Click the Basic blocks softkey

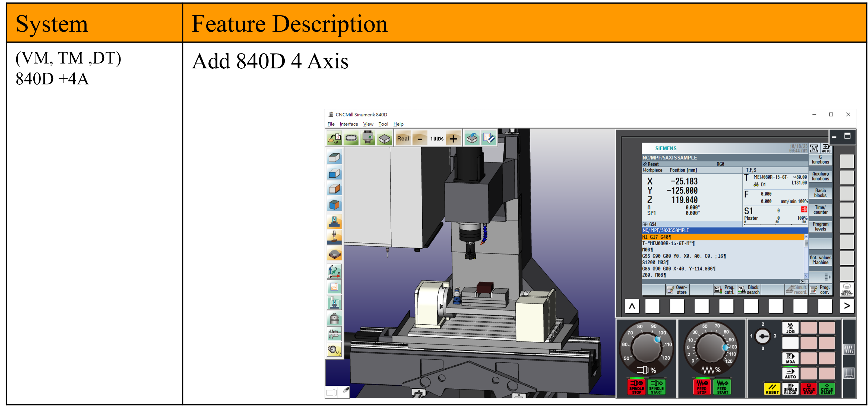pyautogui.click(x=820, y=193)
